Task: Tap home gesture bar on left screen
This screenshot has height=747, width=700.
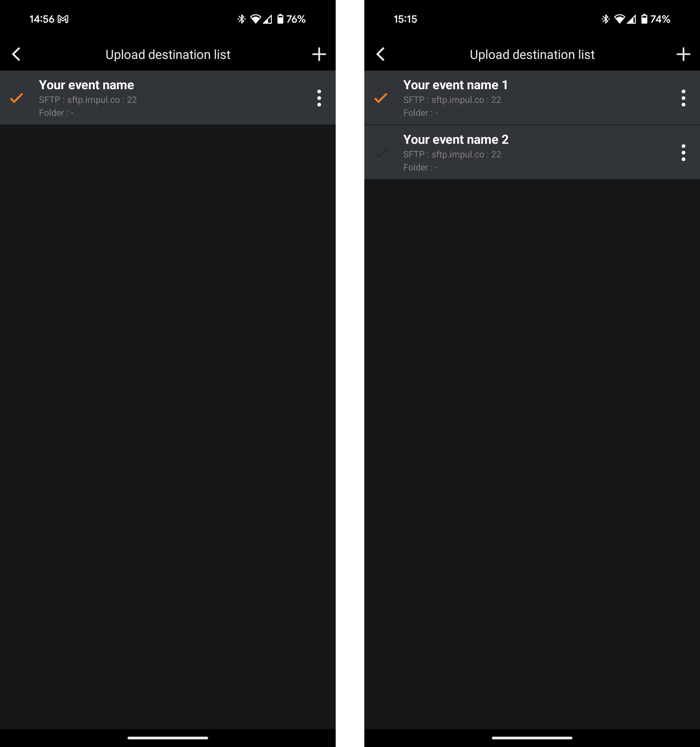Action: [168, 738]
